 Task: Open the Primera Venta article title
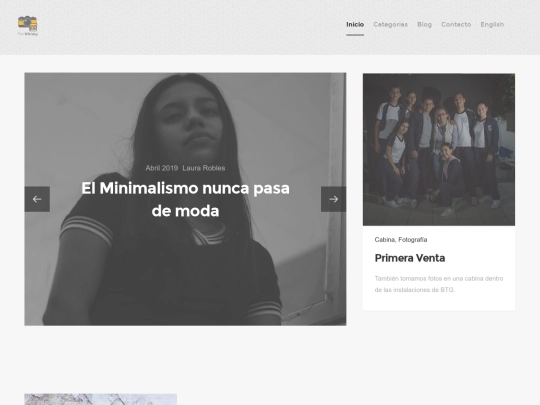[410, 258]
